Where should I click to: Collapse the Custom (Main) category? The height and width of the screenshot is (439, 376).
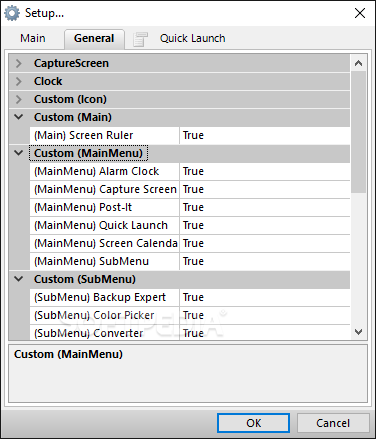click(x=19, y=117)
